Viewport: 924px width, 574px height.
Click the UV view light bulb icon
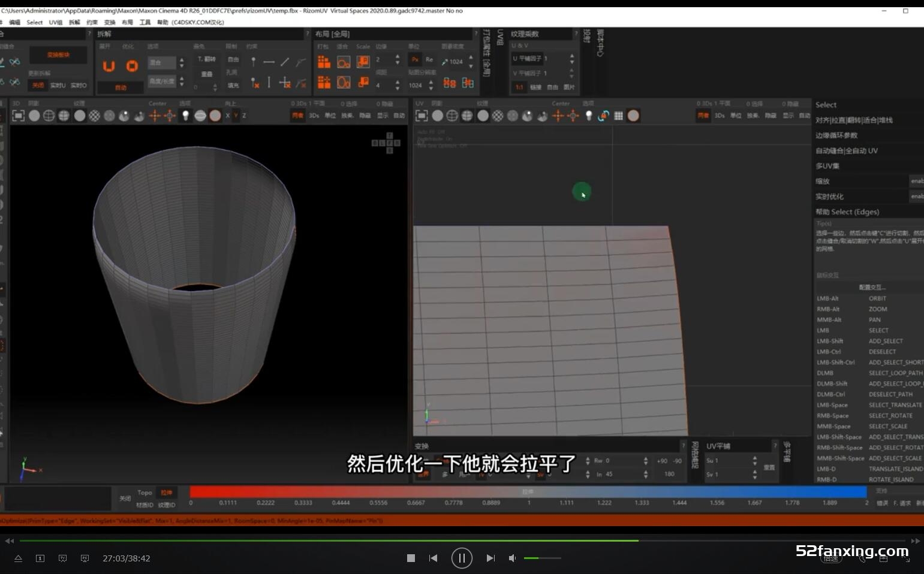(x=589, y=116)
